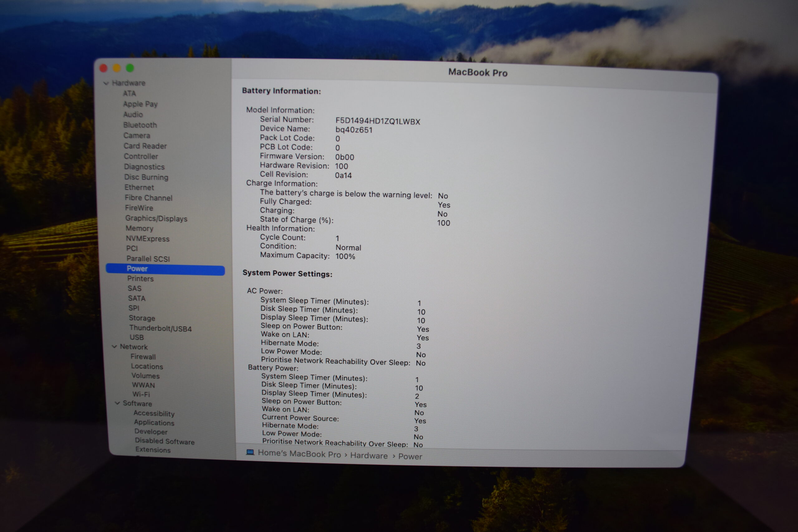798x532 pixels.
Task: Click the serial number F5D1494HD1ZQ1LWBX
Action: pos(377,121)
